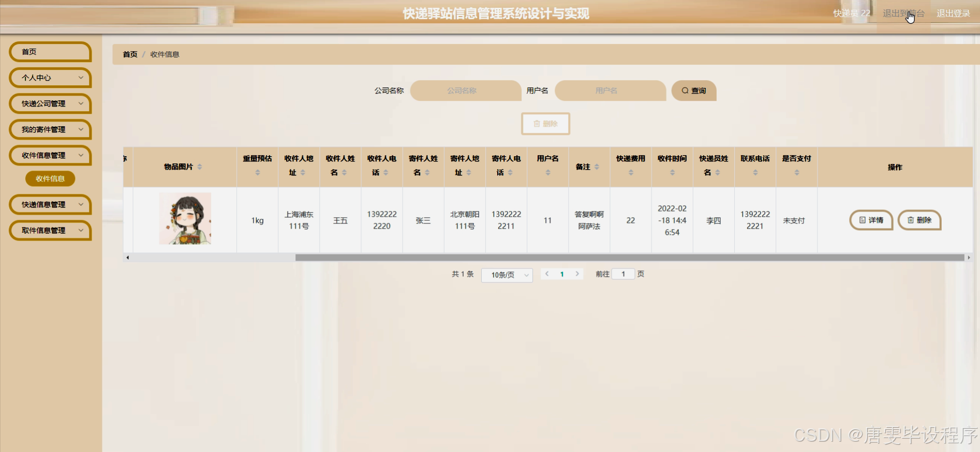
Task: Select the 13922222220 recipient phone cell
Action: point(382,220)
